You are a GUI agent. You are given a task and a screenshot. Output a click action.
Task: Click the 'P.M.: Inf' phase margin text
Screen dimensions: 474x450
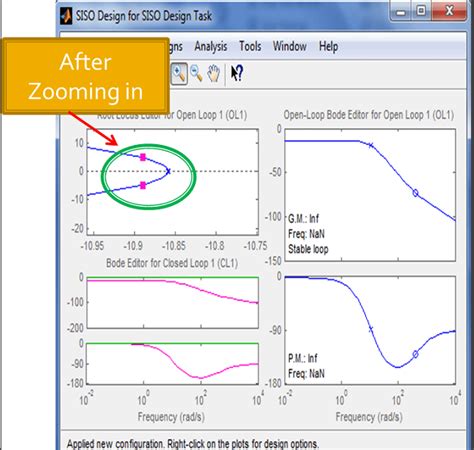[303, 359]
